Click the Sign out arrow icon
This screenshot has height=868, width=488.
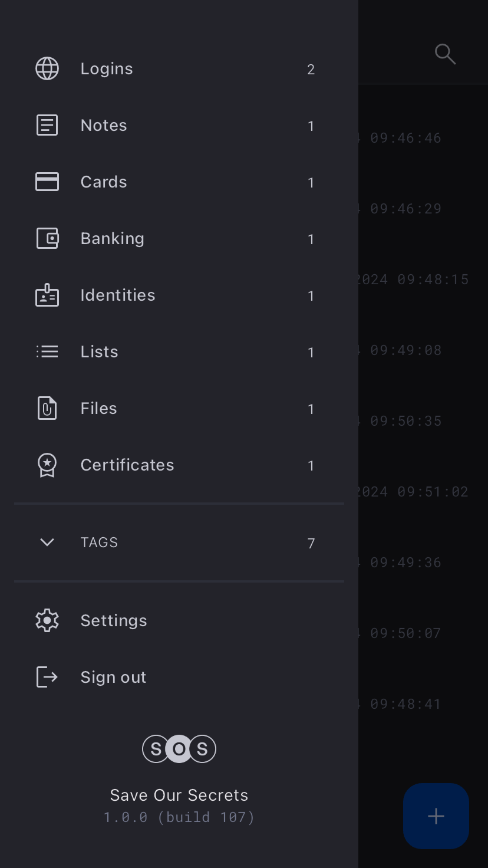tap(47, 678)
